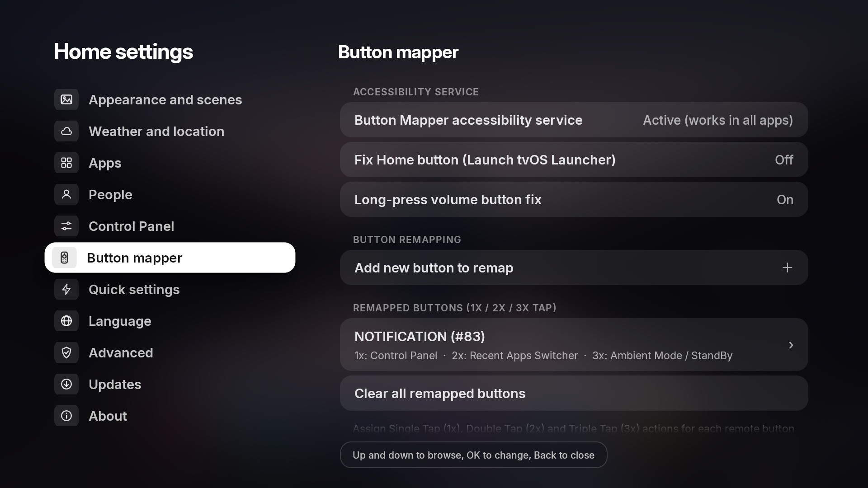Screen dimensions: 868x488
Task: Click the highlighted Button mapper menu label
Action: (135, 258)
